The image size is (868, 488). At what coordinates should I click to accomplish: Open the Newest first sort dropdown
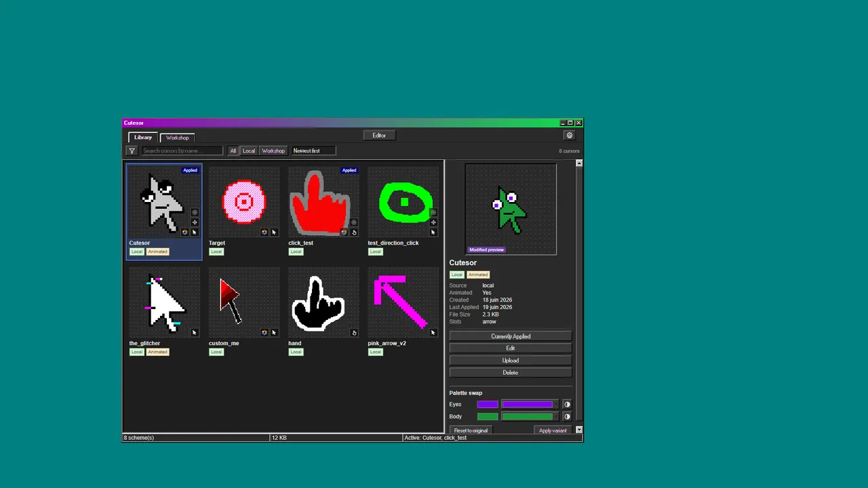coord(314,150)
